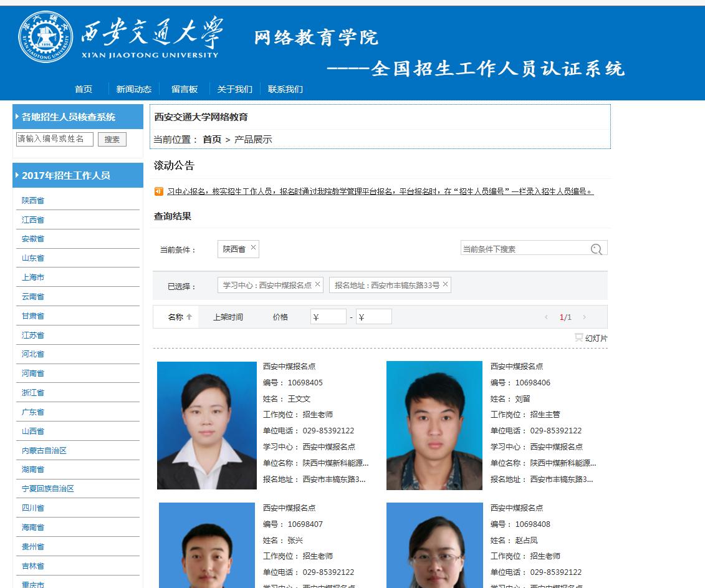Viewport: 705px width, 588px height.
Task: Select the 江西省 province link
Action: click(x=32, y=219)
